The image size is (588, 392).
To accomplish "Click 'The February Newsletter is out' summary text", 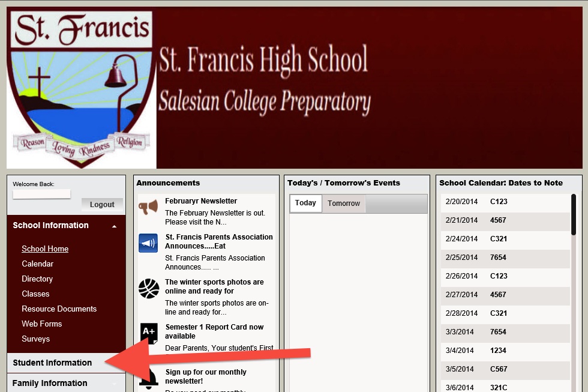I will [x=215, y=217].
